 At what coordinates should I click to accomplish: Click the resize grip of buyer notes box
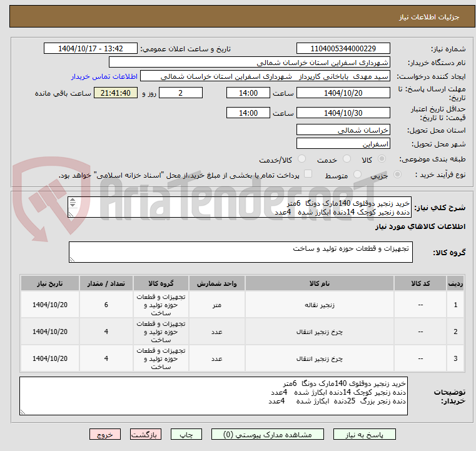click(23, 412)
